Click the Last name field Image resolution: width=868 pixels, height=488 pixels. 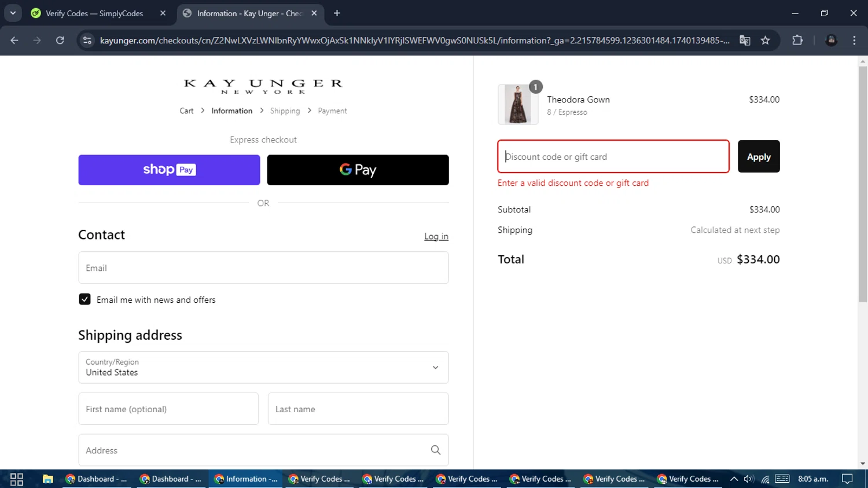358,409
